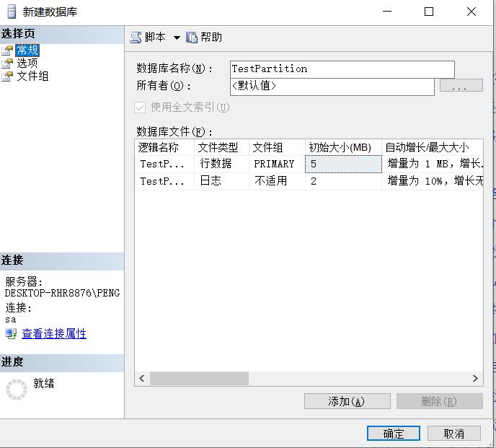496x448 pixels.
Task: Select the 日志 file type cell
Action: 221,181
